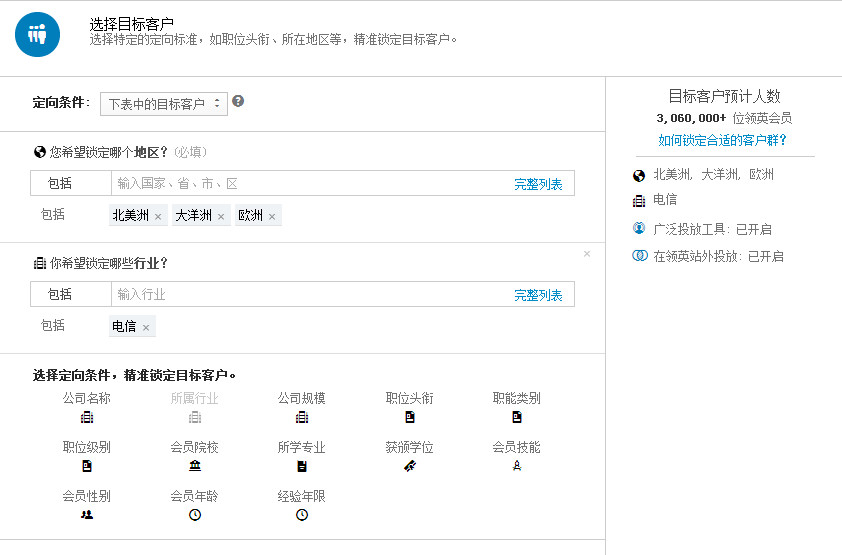This screenshot has width=842, height=555.
Task: Click the building icon next to 你希望锁定哪些行业
Action: 40,263
